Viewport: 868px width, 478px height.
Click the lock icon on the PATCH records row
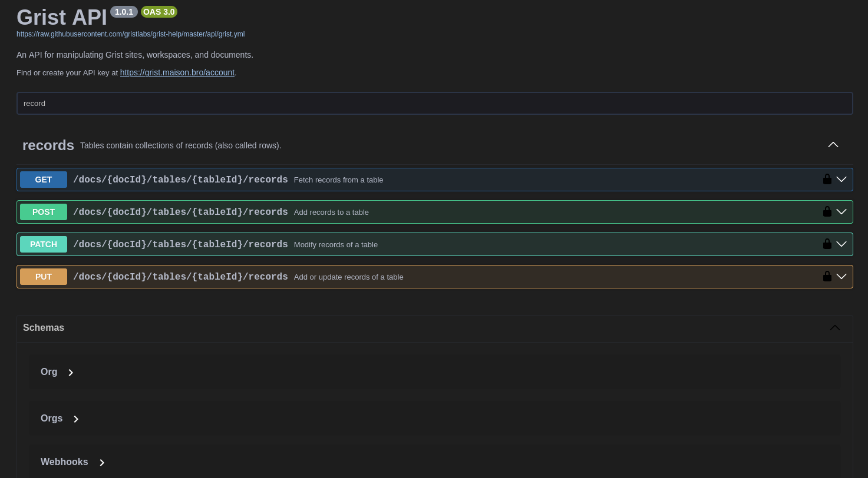[827, 244]
